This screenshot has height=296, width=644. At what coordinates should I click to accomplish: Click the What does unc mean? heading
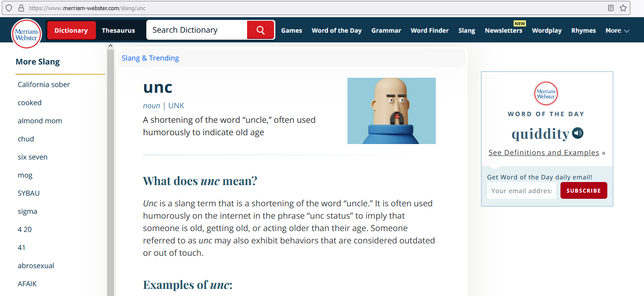200,181
